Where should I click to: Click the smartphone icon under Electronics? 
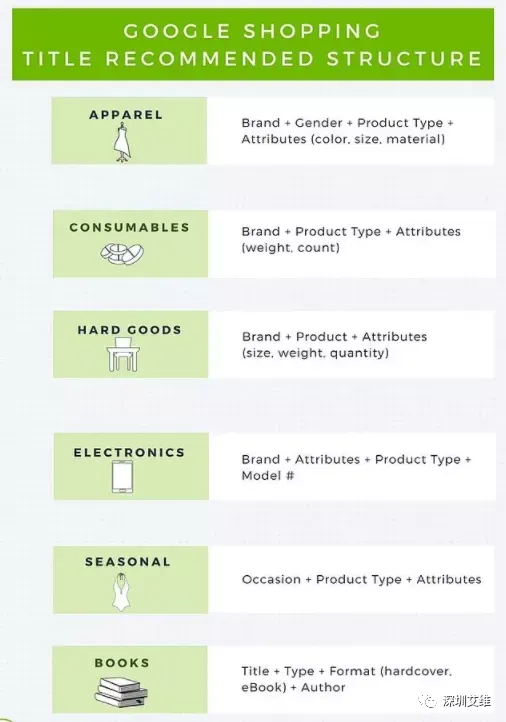point(122,477)
